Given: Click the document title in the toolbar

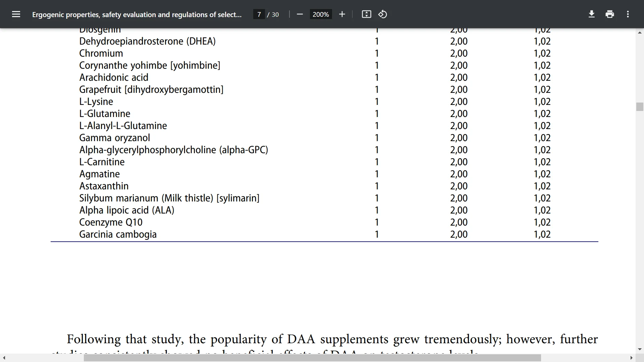Looking at the screenshot, I should point(137,15).
